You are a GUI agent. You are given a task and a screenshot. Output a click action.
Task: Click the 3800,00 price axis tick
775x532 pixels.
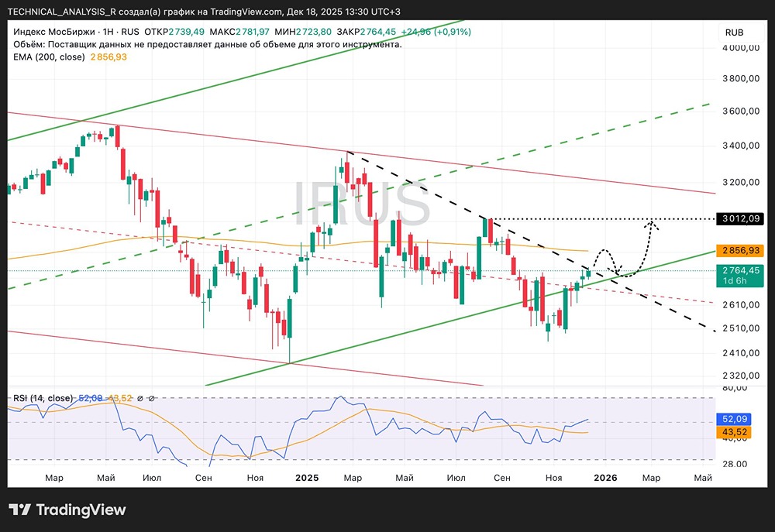pos(740,78)
